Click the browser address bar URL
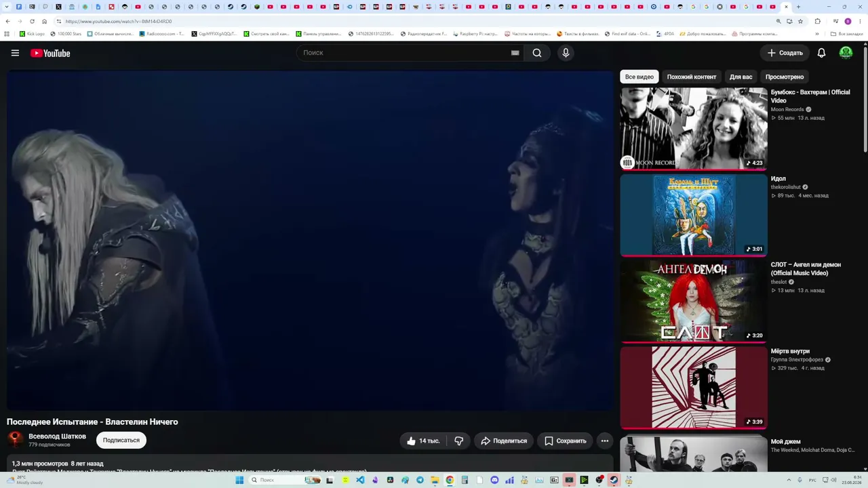Viewport: 868px width, 488px height. pos(119,21)
